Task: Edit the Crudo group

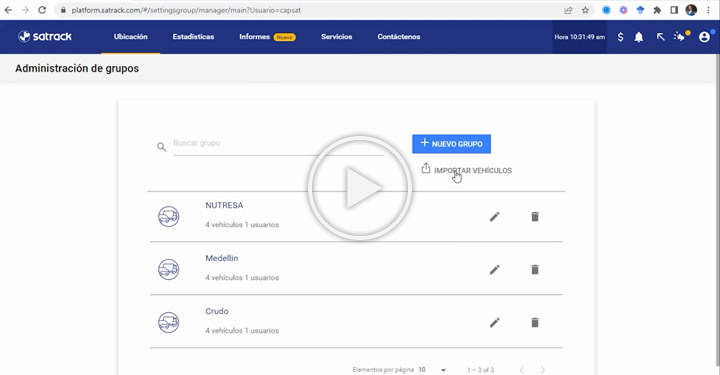Action: coord(495,323)
